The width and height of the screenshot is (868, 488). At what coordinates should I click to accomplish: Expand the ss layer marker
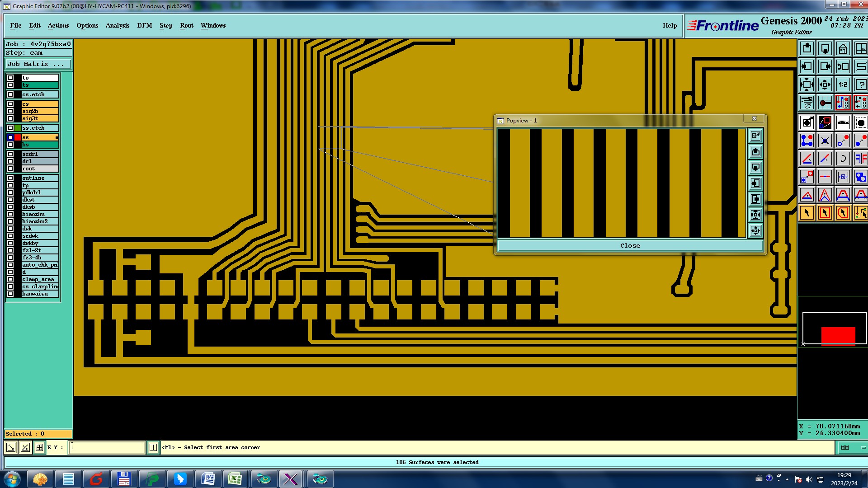click(x=57, y=137)
